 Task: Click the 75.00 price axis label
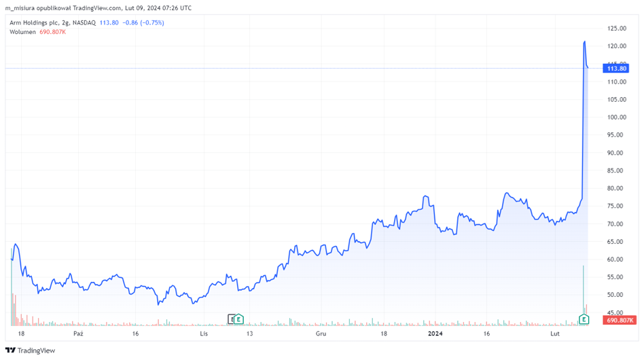click(616, 206)
